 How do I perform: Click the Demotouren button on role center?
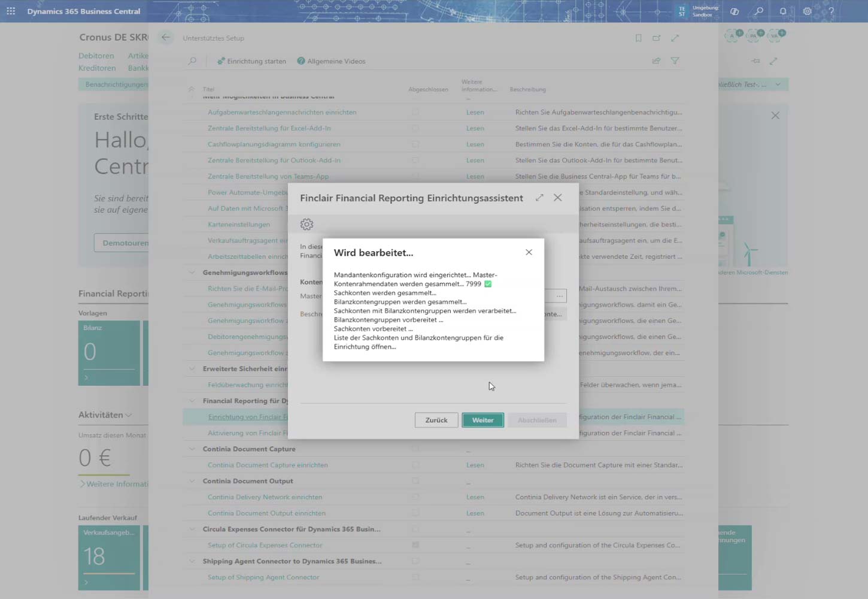point(122,243)
